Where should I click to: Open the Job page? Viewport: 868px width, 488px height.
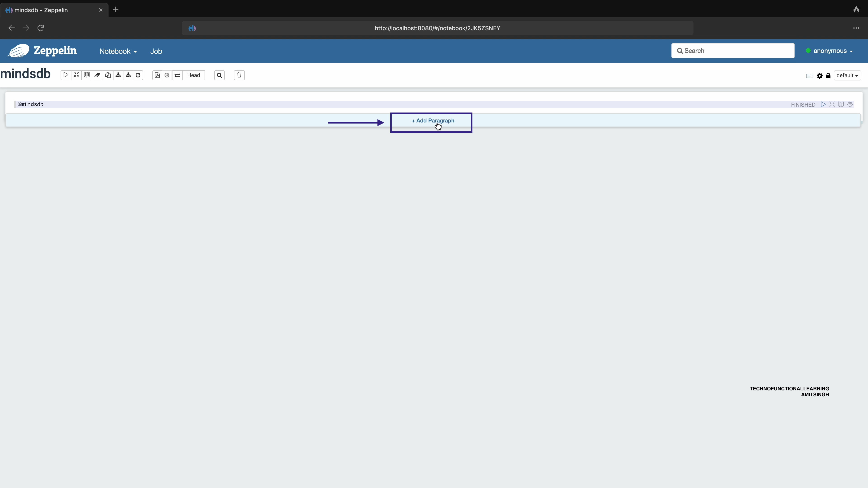pyautogui.click(x=156, y=51)
